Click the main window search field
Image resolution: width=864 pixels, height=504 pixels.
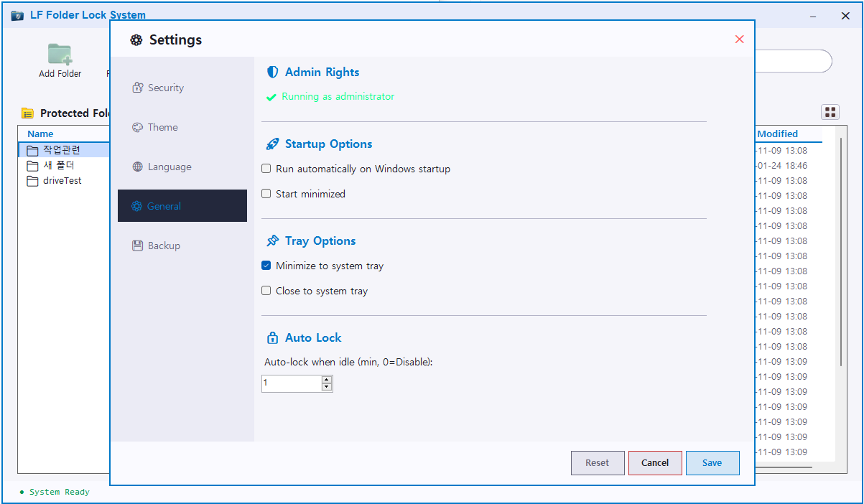point(792,61)
